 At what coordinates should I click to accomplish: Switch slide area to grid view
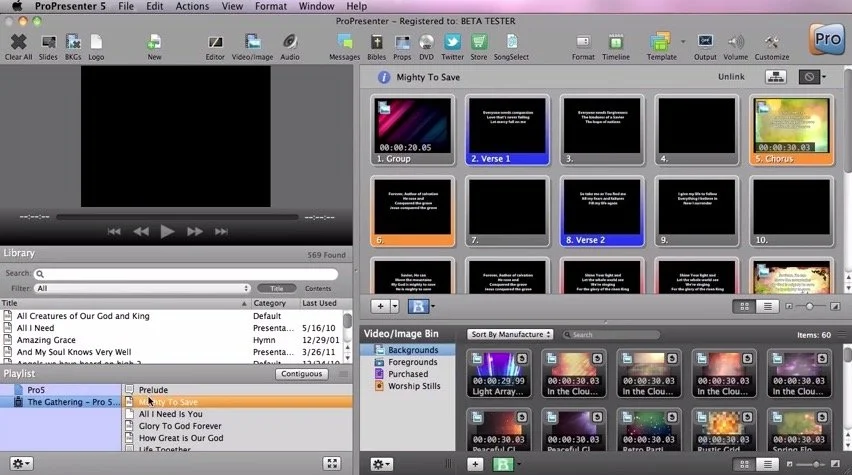tap(744, 307)
